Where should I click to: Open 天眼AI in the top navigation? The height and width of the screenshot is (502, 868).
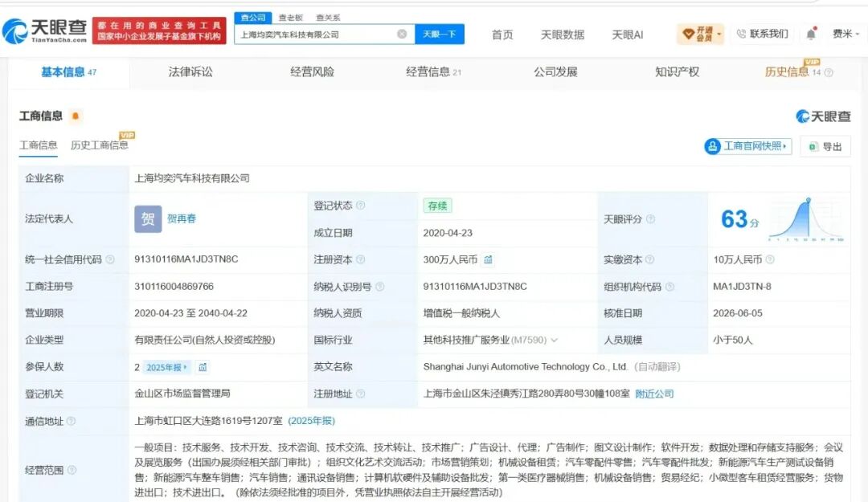point(627,35)
